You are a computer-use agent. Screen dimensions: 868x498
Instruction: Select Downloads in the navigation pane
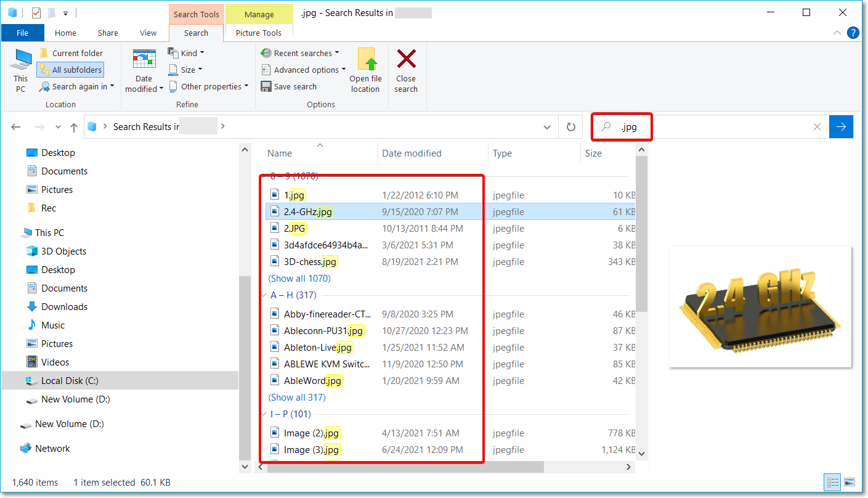point(64,307)
